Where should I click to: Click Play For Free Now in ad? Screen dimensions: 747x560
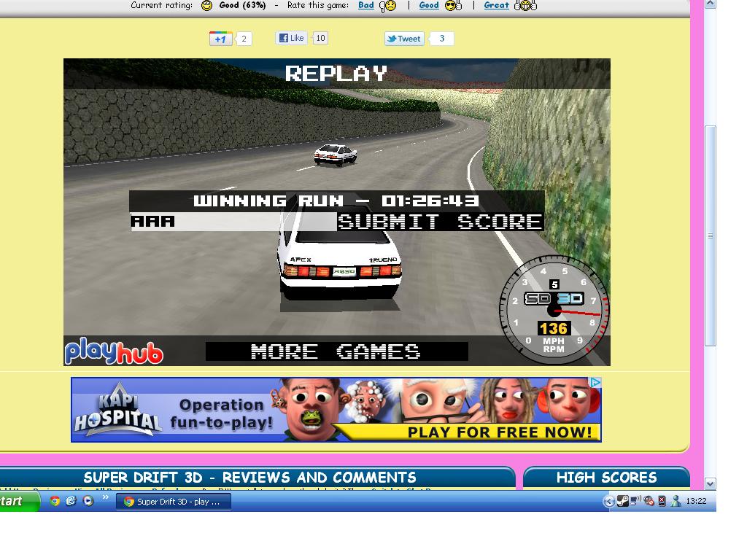coord(499,432)
